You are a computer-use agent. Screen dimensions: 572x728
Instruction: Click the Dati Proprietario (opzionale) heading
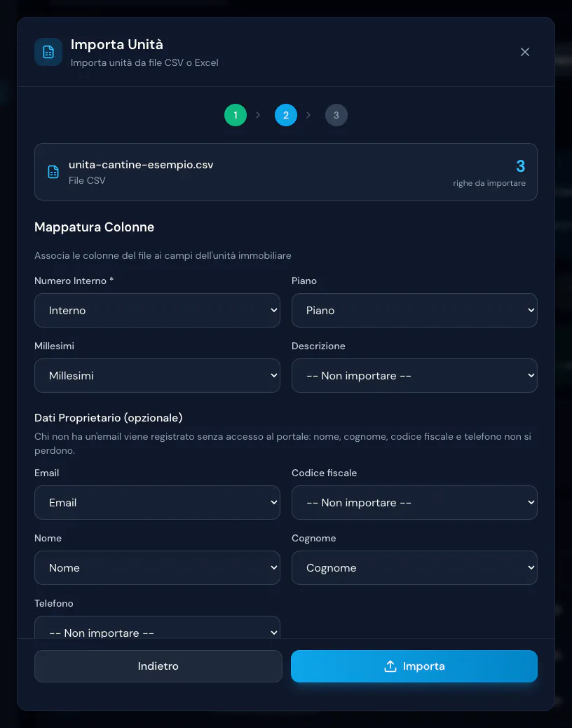(x=109, y=418)
